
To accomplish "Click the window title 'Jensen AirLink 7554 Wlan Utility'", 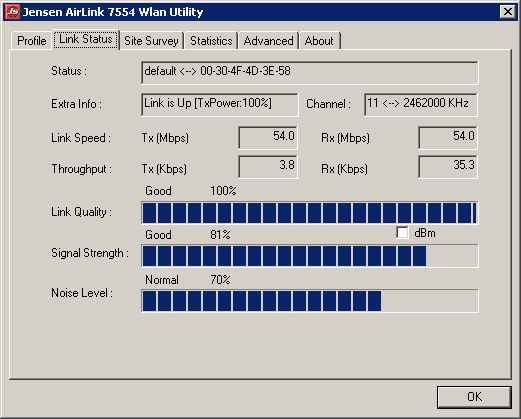I will [x=113, y=12].
